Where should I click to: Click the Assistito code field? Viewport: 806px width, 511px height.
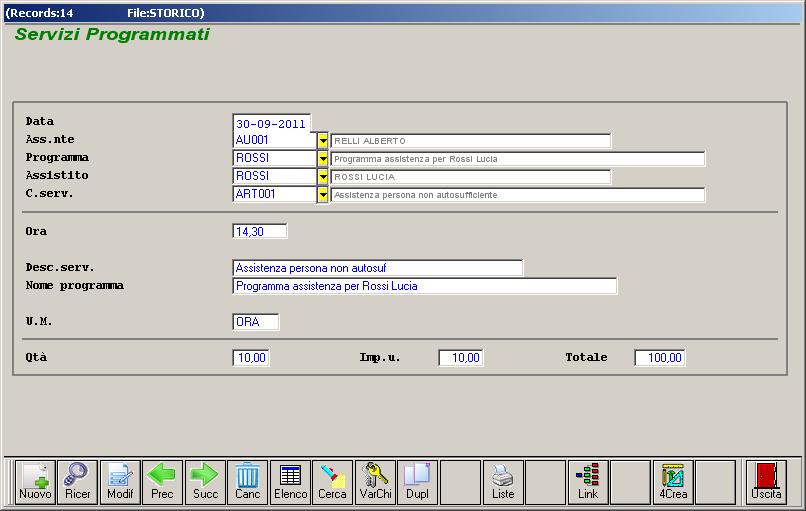click(274, 176)
